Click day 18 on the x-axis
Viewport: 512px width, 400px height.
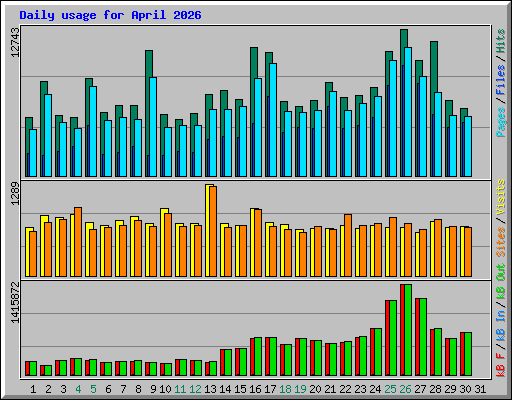click(285, 389)
